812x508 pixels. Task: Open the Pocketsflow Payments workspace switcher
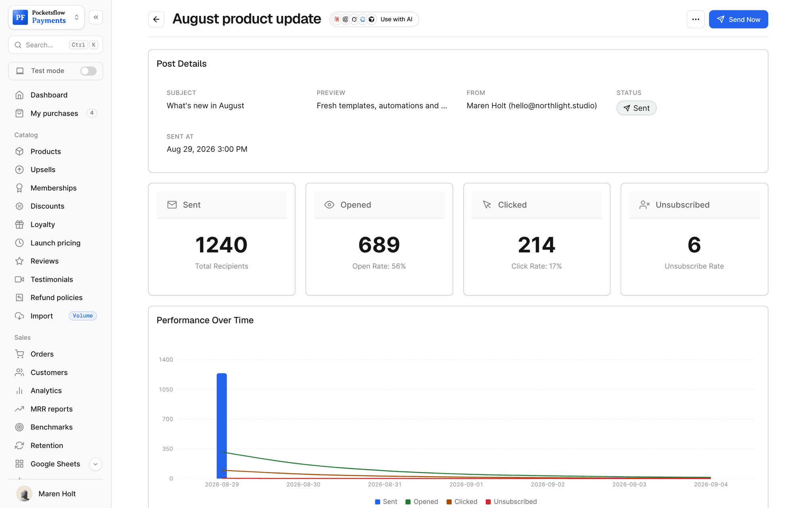click(x=46, y=17)
